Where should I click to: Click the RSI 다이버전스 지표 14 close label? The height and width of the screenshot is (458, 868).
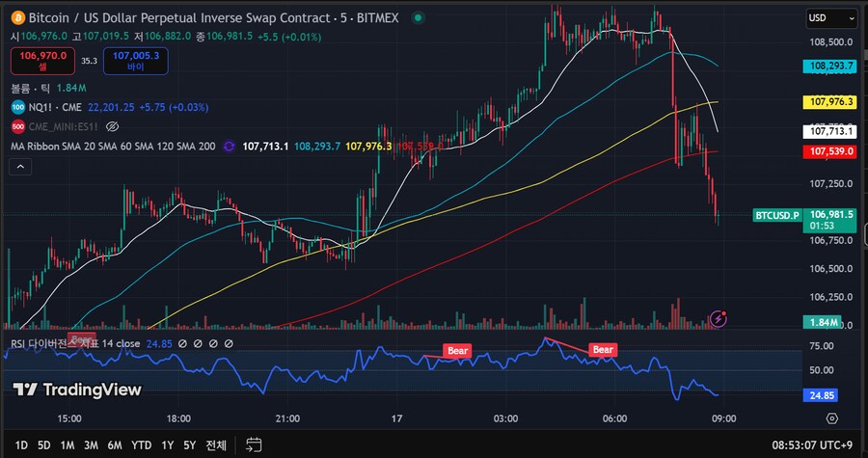point(76,343)
